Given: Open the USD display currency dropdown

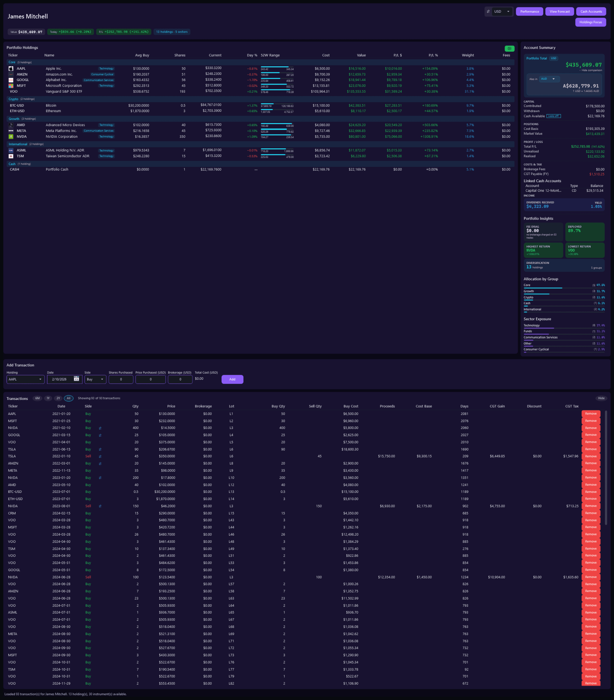Looking at the screenshot, I should click(502, 12).
